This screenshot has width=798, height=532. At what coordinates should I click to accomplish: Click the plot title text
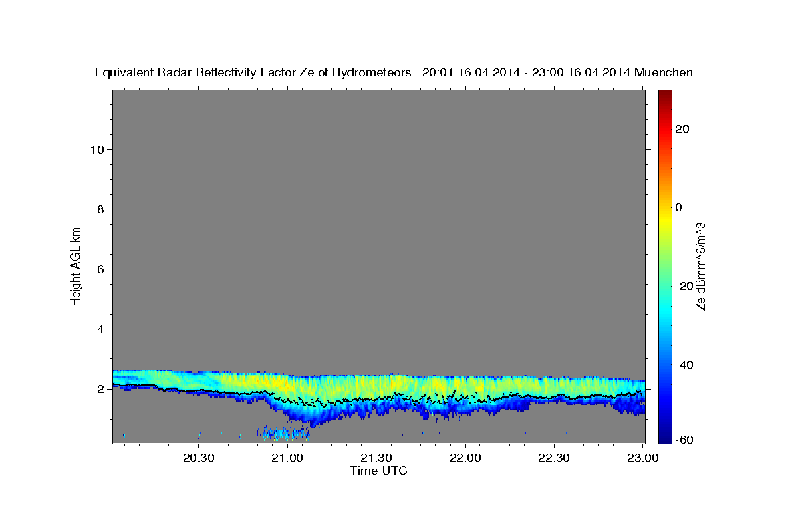[x=394, y=72]
